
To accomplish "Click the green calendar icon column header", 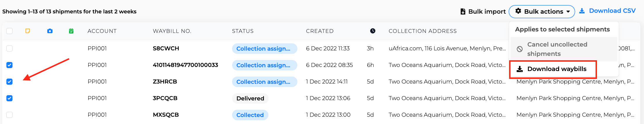I will pyautogui.click(x=71, y=31).
